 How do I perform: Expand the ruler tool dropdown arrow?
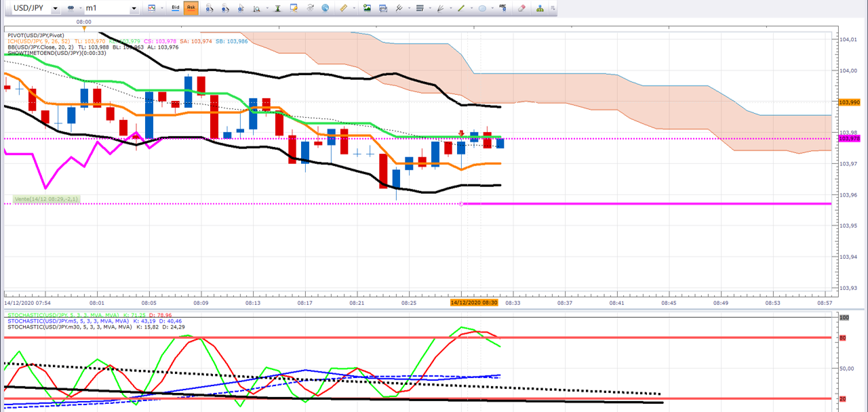[x=354, y=8]
